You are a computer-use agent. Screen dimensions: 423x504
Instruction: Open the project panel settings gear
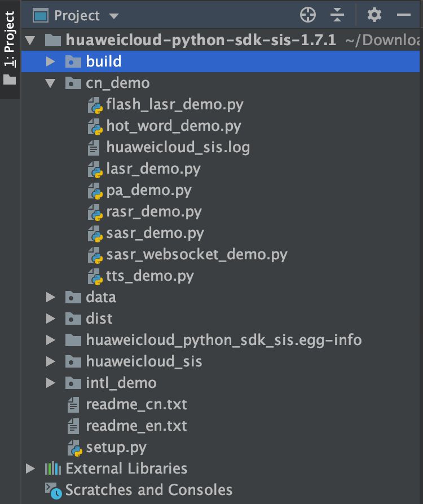(374, 15)
